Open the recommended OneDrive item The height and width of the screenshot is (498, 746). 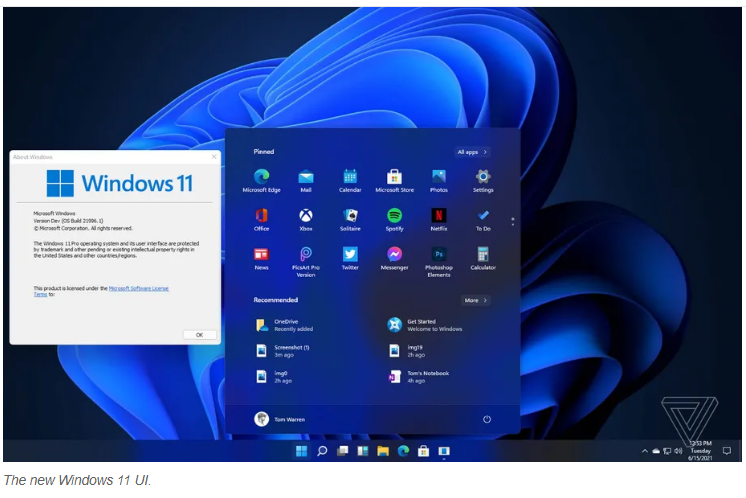coord(285,325)
